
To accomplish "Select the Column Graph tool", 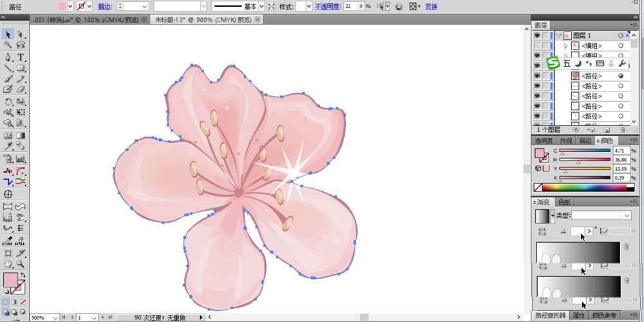I will point(21,158).
